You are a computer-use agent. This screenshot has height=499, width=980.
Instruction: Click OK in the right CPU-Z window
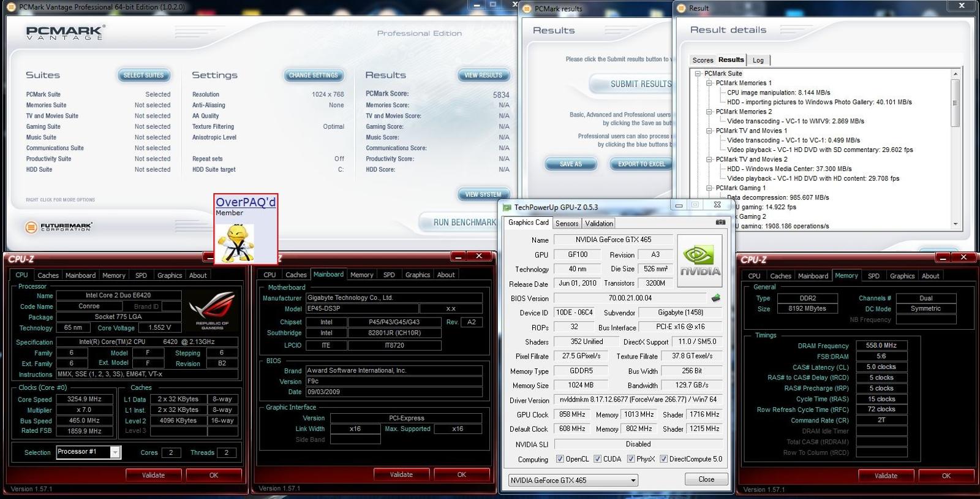pos(946,476)
